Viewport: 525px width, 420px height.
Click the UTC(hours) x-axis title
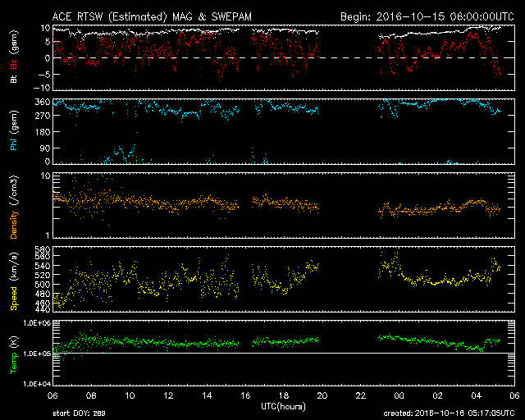pyautogui.click(x=283, y=407)
